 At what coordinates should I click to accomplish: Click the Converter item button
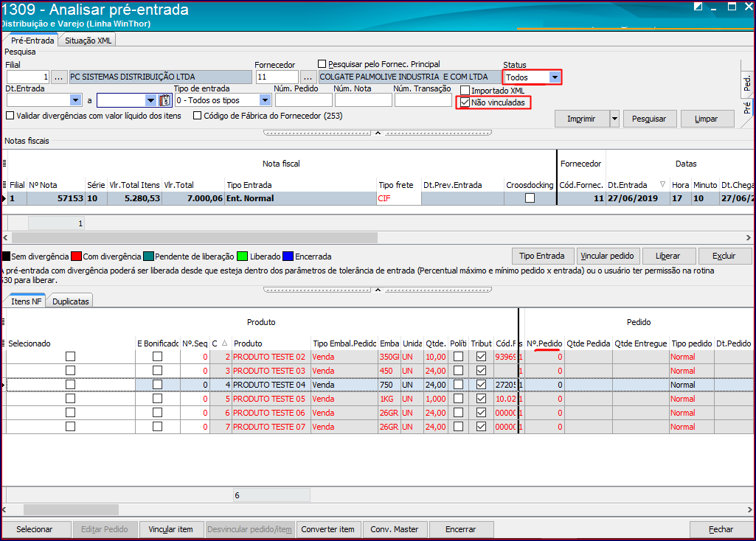(x=328, y=529)
